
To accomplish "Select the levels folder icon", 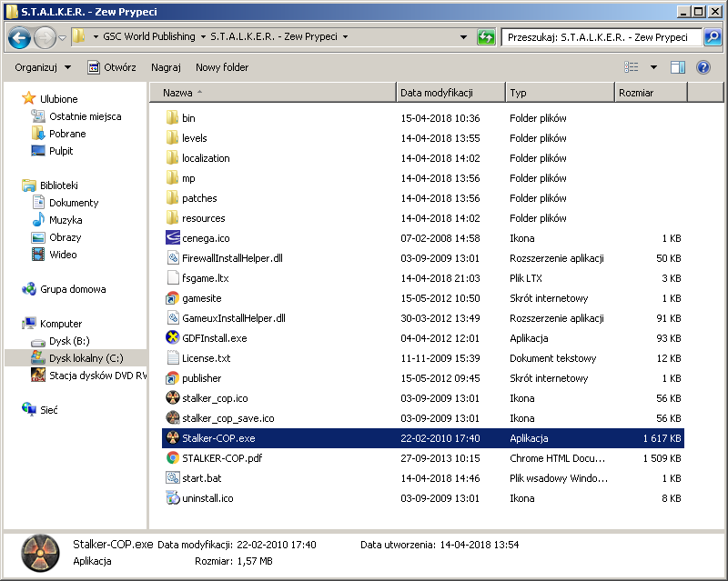I will (x=172, y=138).
